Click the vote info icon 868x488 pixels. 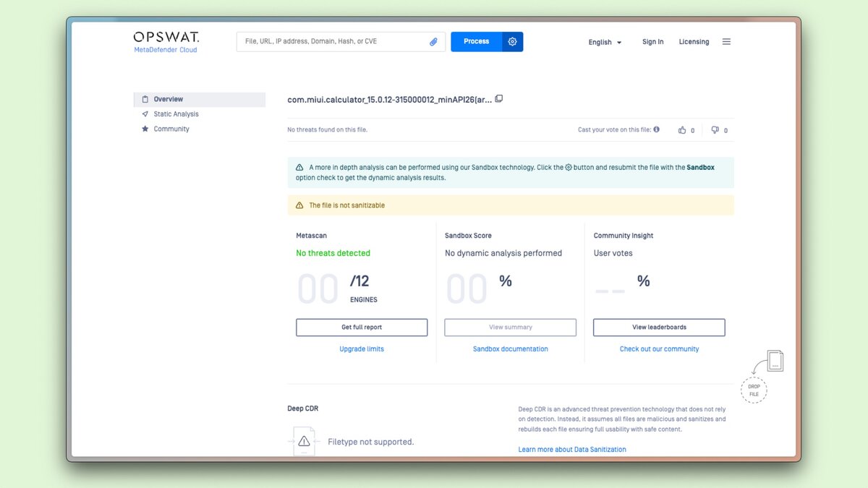pos(657,129)
